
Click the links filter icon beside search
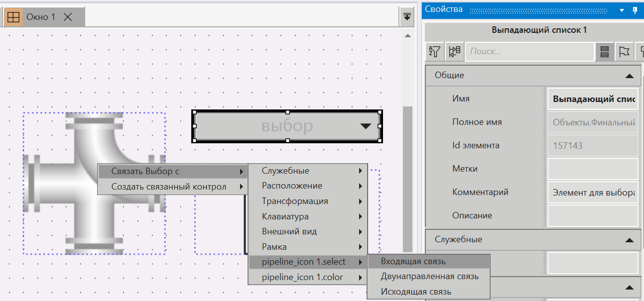point(454,51)
